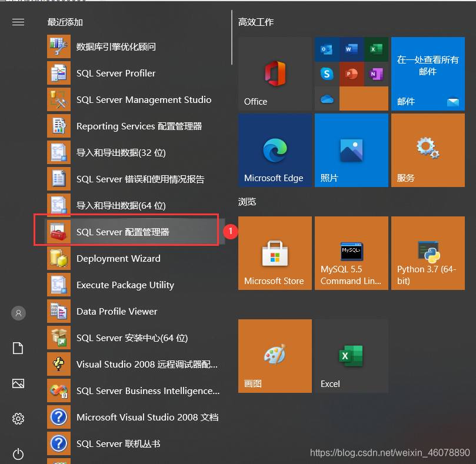Expand the Start menu hamburger button
The image size is (476, 464).
tap(18, 22)
